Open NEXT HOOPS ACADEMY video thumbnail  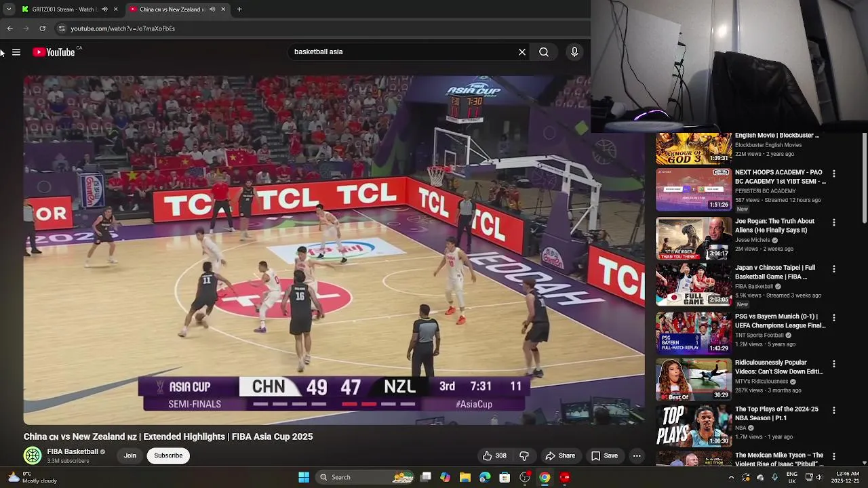[x=694, y=190]
